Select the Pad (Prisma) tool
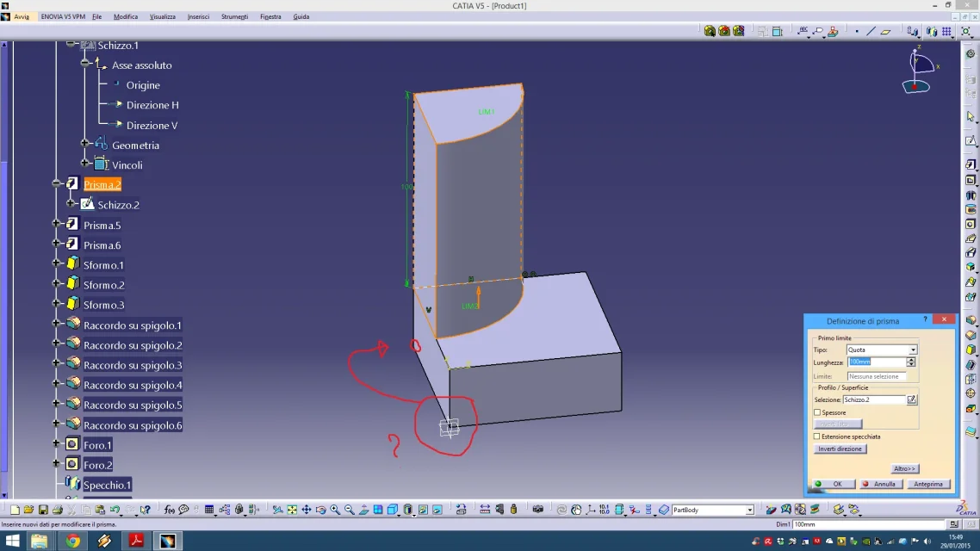 tap(971, 165)
